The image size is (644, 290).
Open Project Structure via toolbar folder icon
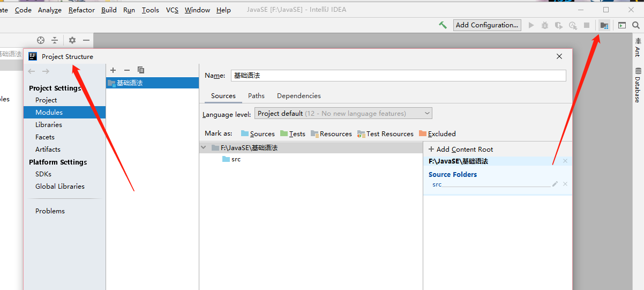click(x=604, y=25)
